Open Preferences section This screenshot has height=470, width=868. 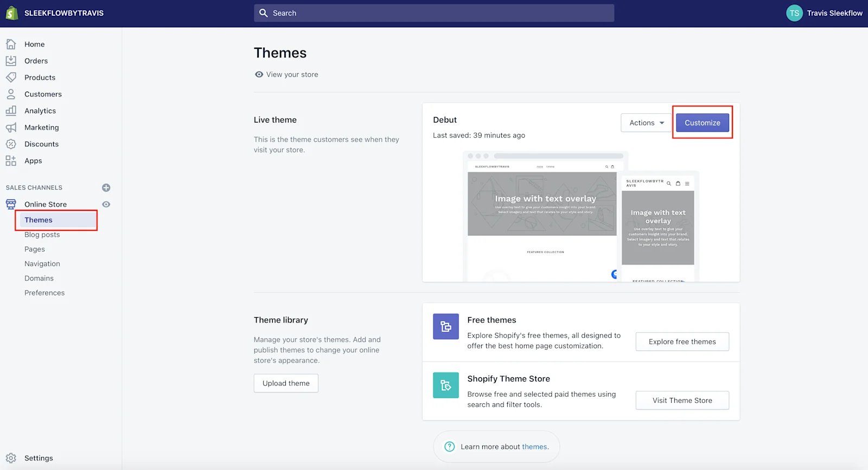click(x=44, y=293)
